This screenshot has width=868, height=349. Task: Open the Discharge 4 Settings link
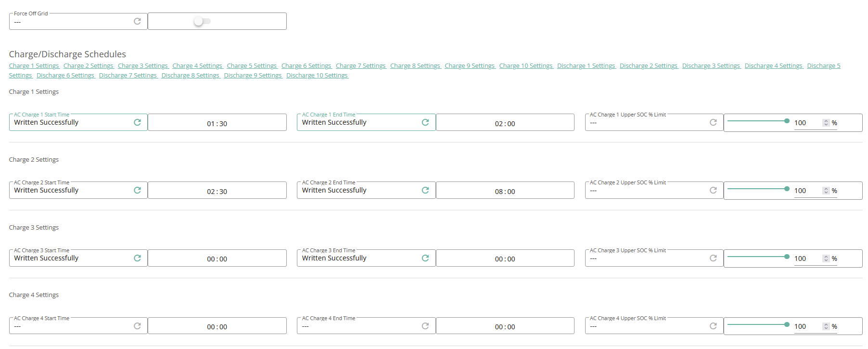[774, 66]
